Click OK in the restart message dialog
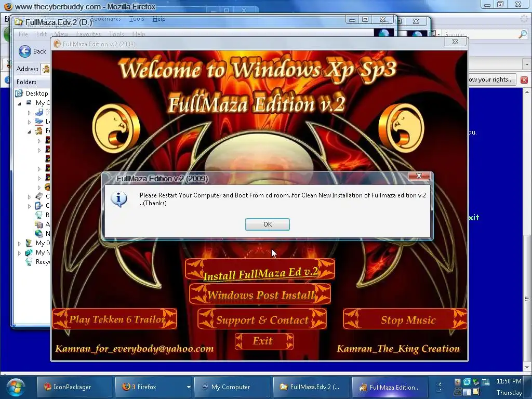Viewport: 532px width, 399px height. click(x=268, y=224)
